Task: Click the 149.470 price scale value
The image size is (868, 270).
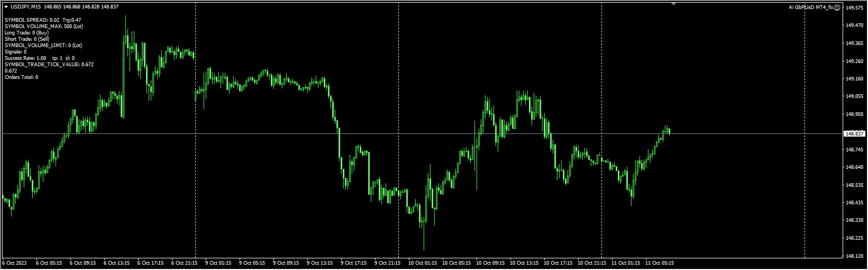Action: pyautogui.click(x=854, y=25)
